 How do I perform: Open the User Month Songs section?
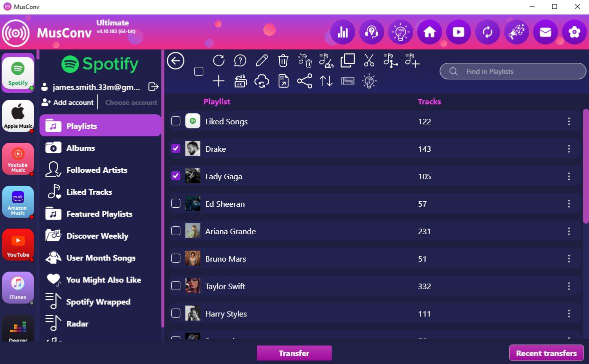(100, 258)
